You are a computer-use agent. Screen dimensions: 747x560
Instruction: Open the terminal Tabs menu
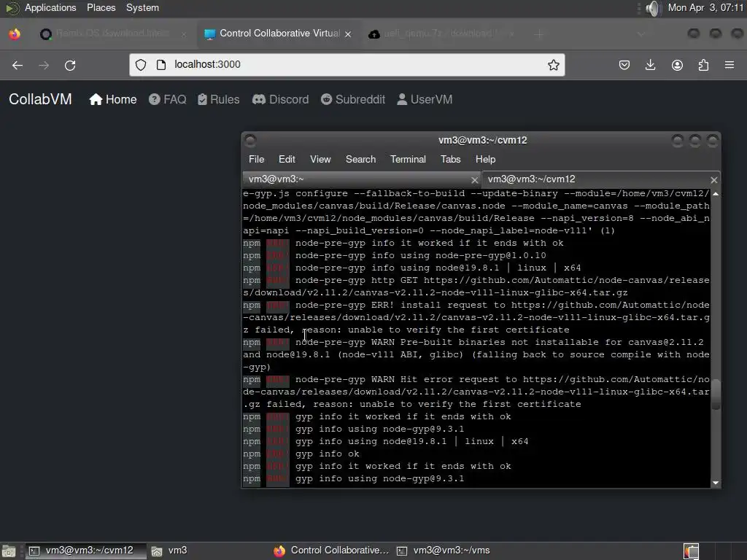click(x=450, y=160)
